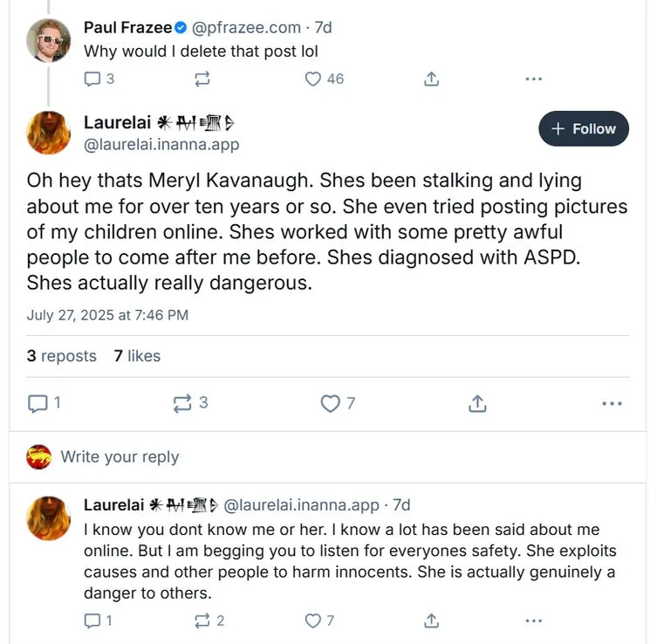Like Laurelai's follow-up reply post
This screenshot has width=657, height=644.
click(x=314, y=620)
